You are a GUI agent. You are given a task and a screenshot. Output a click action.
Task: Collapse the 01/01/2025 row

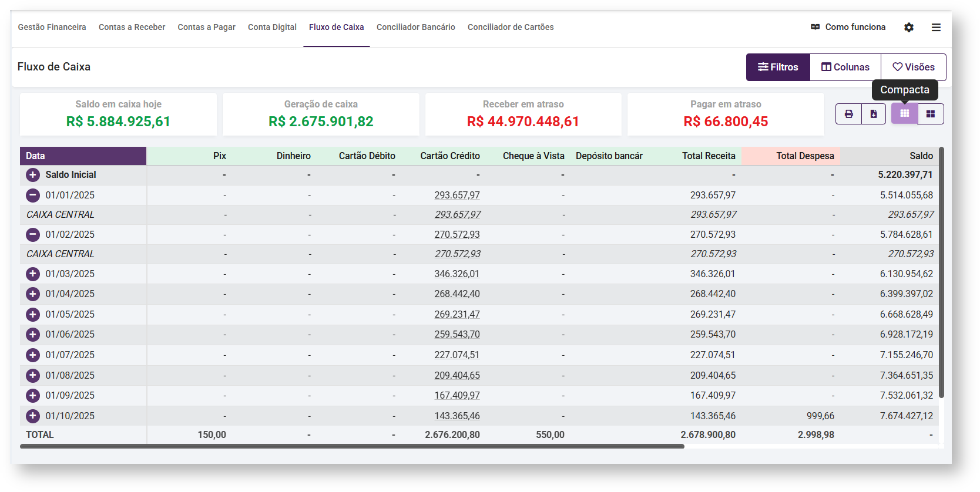click(33, 196)
